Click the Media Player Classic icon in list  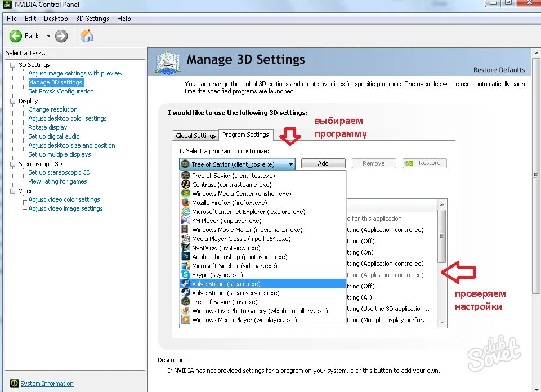point(186,238)
